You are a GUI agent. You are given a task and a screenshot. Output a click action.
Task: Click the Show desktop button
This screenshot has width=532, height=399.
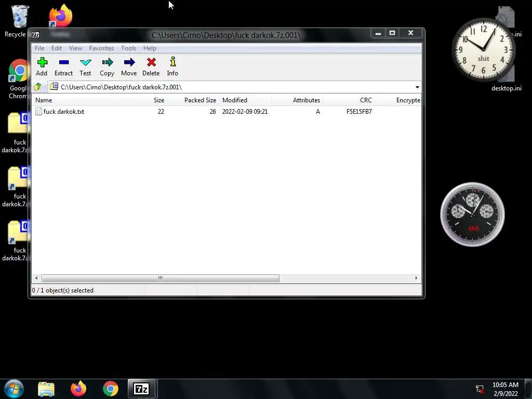(x=528, y=389)
